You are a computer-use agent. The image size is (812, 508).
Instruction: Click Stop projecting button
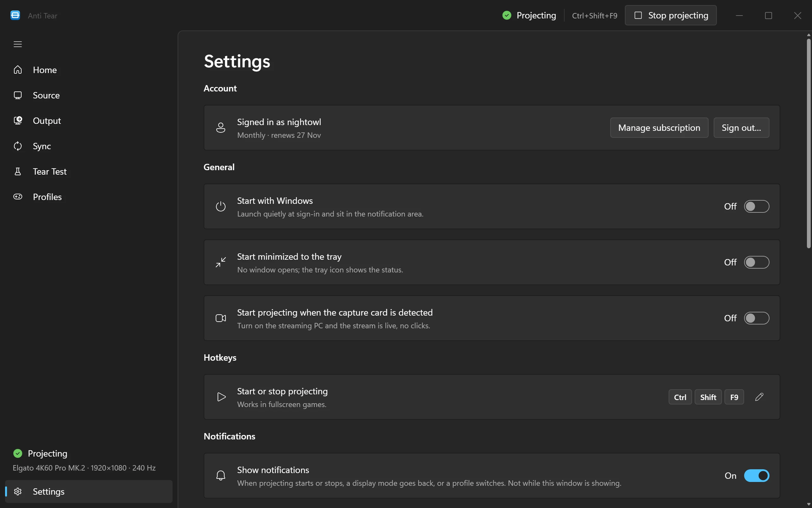pos(671,16)
